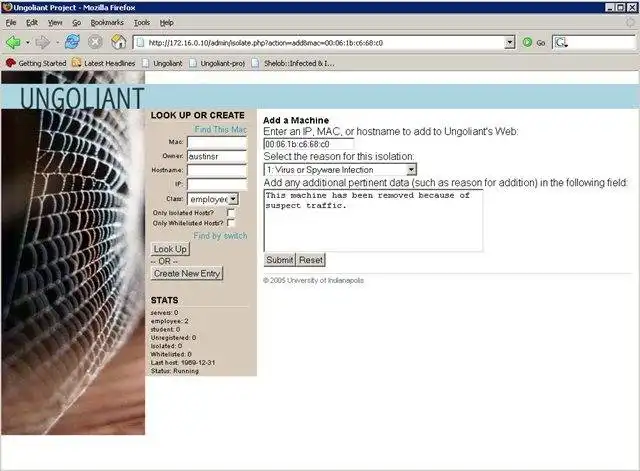Open the File menu

coord(11,23)
